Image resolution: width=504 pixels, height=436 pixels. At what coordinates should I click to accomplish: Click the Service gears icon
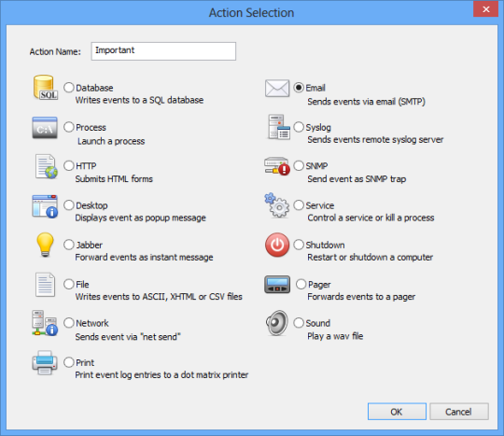(277, 205)
